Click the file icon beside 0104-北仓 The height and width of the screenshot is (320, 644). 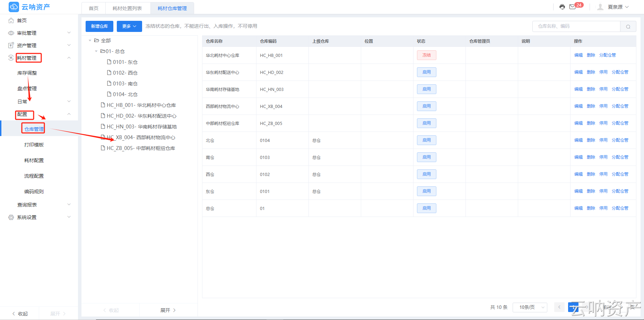point(109,94)
